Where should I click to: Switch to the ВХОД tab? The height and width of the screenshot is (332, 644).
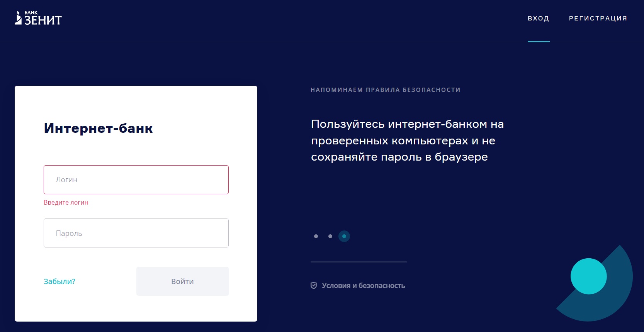tap(538, 19)
